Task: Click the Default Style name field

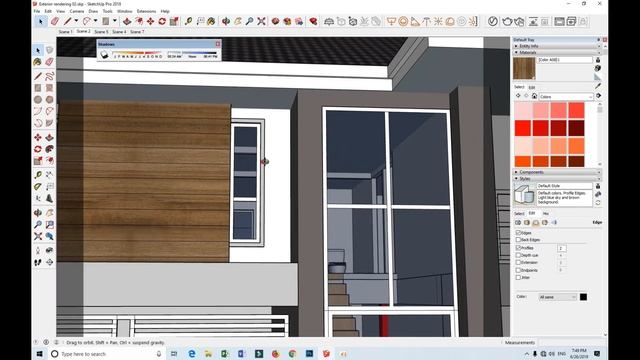Action: (564, 186)
